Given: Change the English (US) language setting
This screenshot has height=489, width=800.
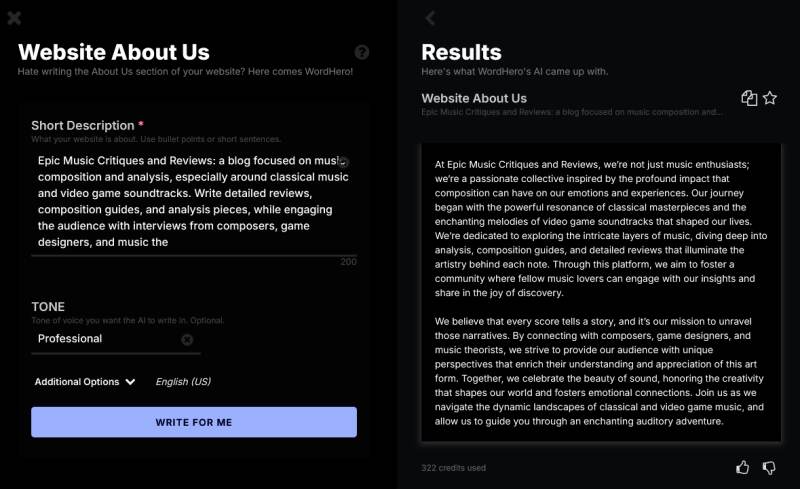Looking at the screenshot, I should (183, 382).
